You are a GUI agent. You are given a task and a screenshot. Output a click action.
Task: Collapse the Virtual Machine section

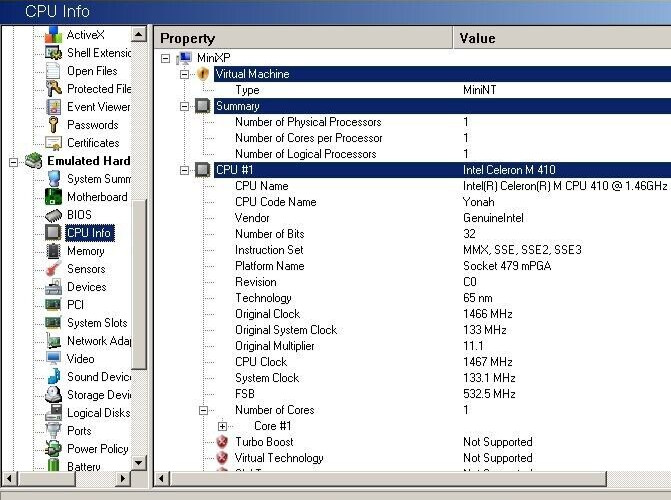pos(184,74)
